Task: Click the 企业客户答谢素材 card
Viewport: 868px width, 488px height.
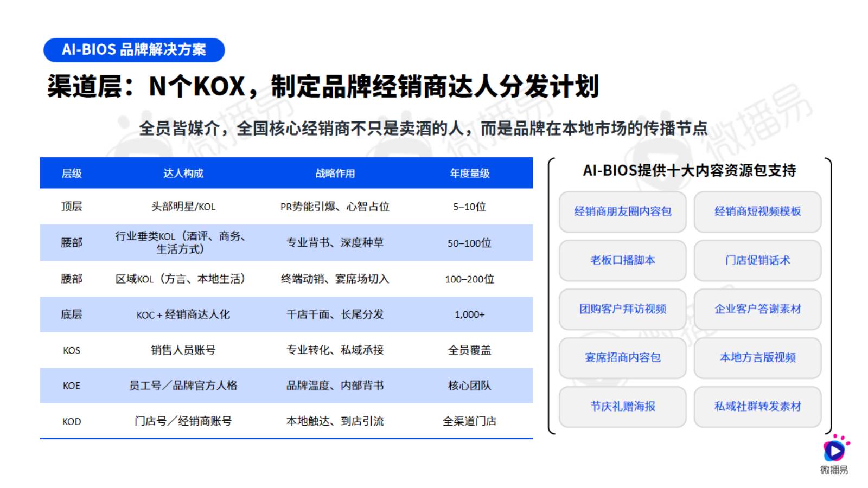Action: [x=757, y=309]
